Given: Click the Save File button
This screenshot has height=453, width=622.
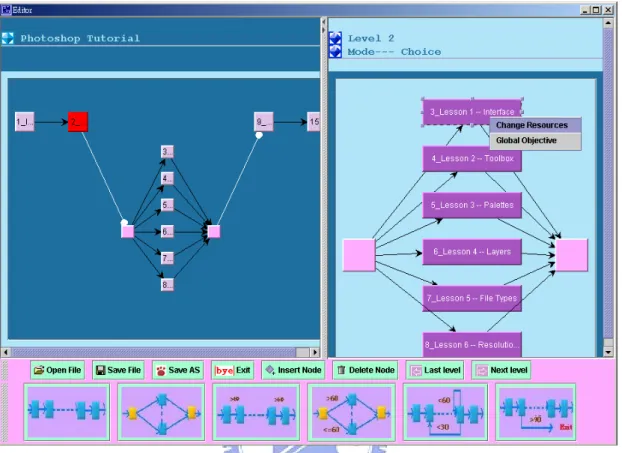Looking at the screenshot, I should coord(118,370).
